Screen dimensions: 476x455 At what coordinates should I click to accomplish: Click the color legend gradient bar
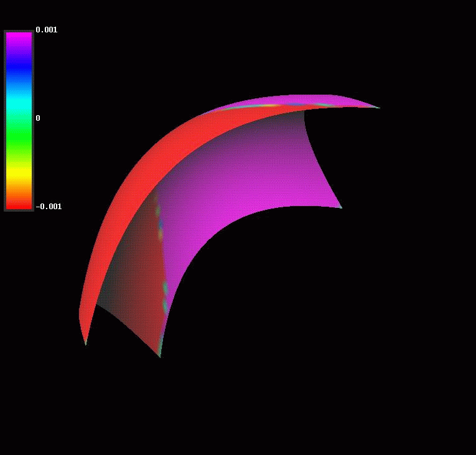[19, 121]
